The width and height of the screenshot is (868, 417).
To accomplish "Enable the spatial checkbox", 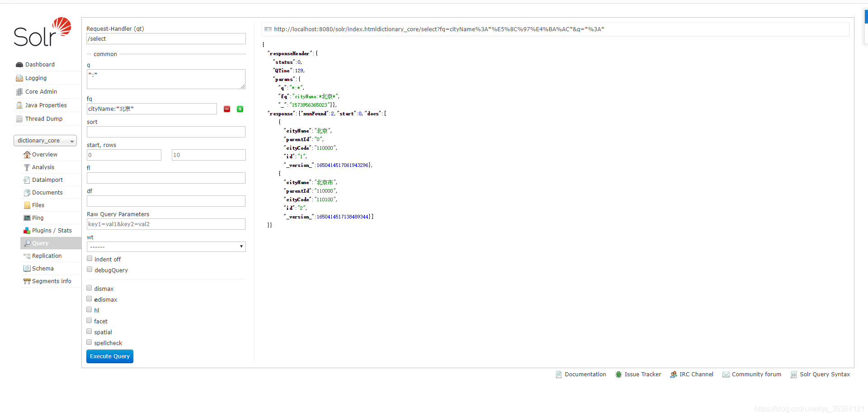I will tap(89, 332).
